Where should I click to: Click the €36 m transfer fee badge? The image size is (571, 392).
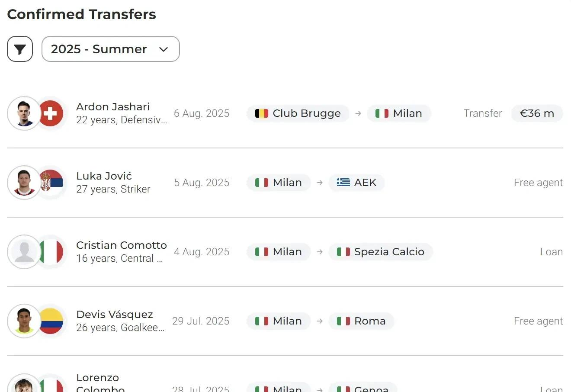pos(537,113)
